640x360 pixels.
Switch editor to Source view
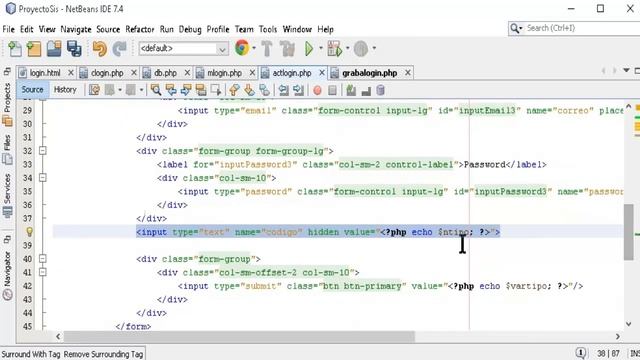pyautogui.click(x=32, y=89)
